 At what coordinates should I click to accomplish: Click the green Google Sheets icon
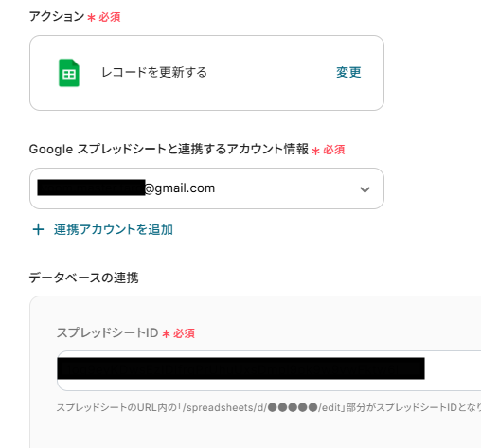69,73
